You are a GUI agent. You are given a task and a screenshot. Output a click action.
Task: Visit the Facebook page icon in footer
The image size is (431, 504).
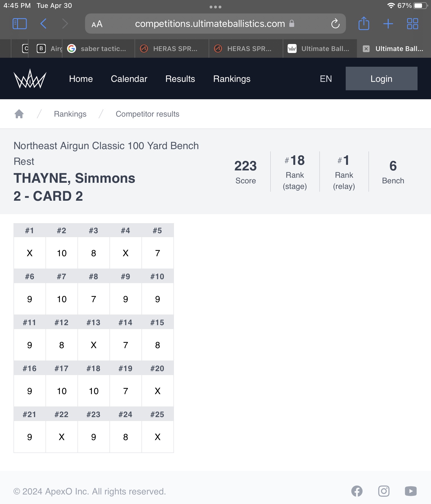pos(357,491)
